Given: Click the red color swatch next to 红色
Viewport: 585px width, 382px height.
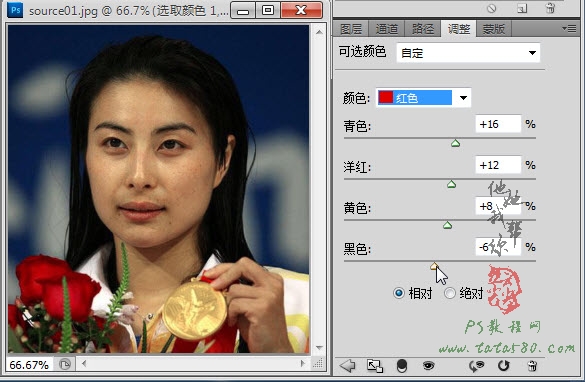Looking at the screenshot, I should [386, 97].
